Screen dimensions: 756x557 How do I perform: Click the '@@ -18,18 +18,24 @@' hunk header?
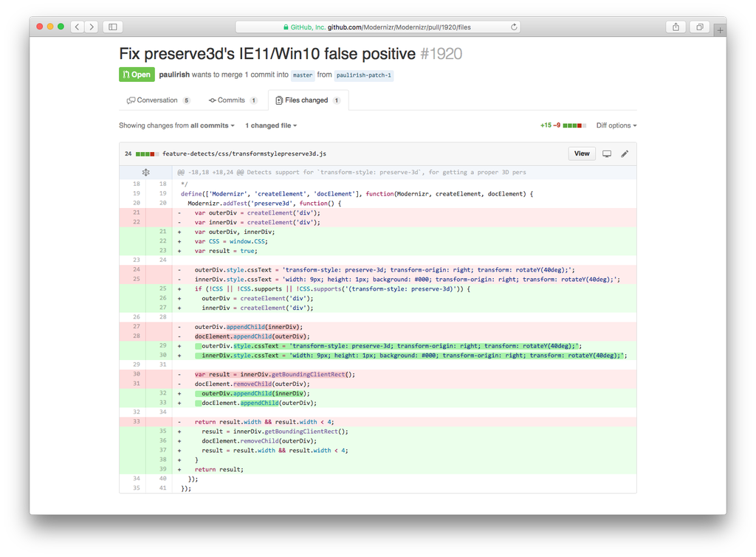point(404,173)
